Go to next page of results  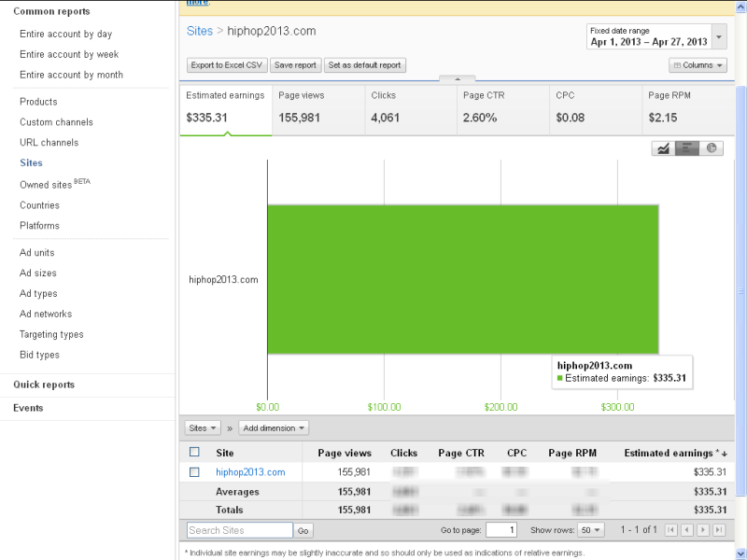pyautogui.click(x=703, y=529)
